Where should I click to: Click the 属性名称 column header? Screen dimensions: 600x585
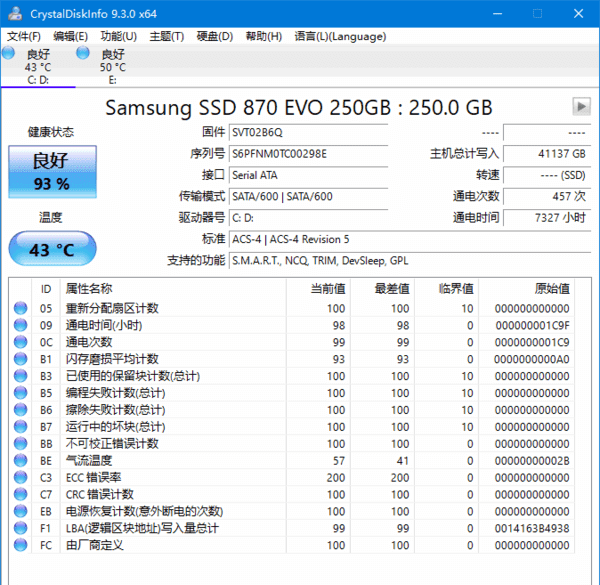pos(89,289)
